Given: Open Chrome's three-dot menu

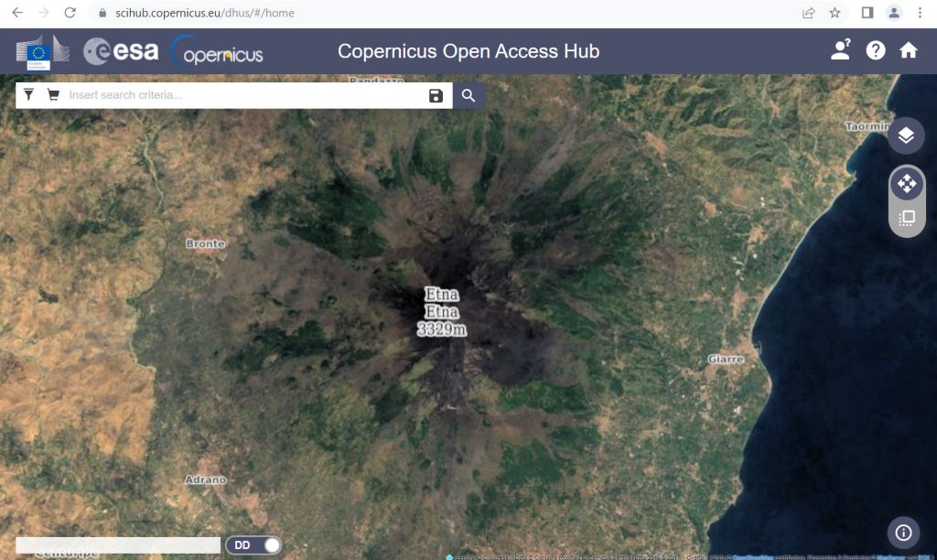Looking at the screenshot, I should tap(920, 14).
